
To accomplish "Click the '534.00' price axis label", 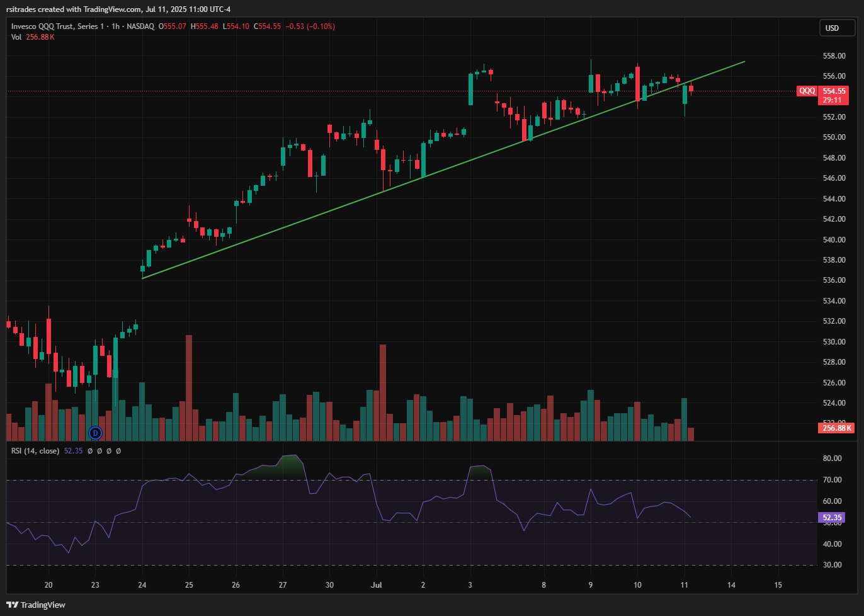I will pos(834,301).
